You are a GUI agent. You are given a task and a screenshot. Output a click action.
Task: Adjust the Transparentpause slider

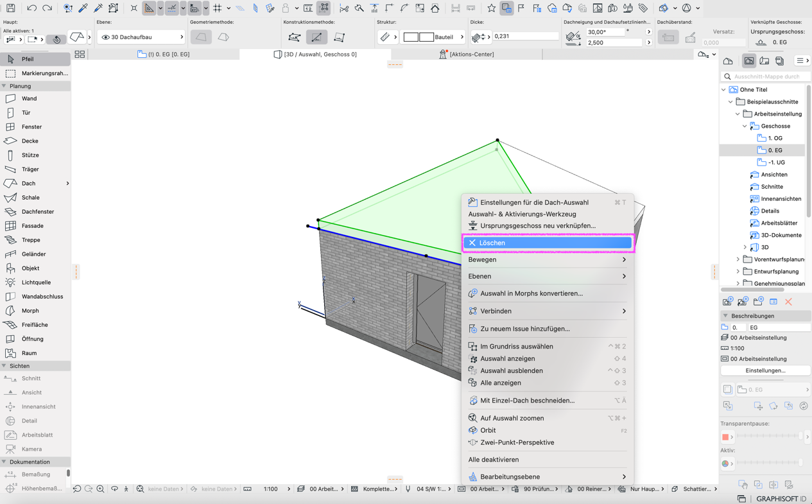769,437
